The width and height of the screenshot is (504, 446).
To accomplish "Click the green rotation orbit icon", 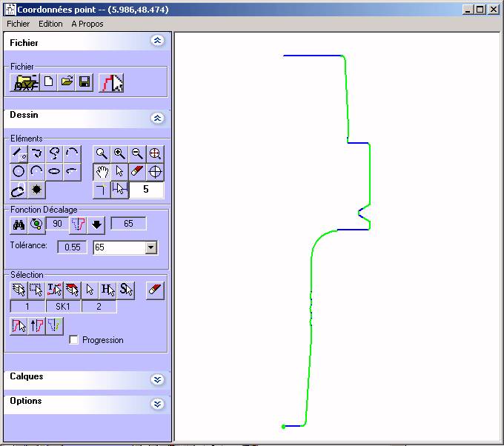I will coord(36,224).
